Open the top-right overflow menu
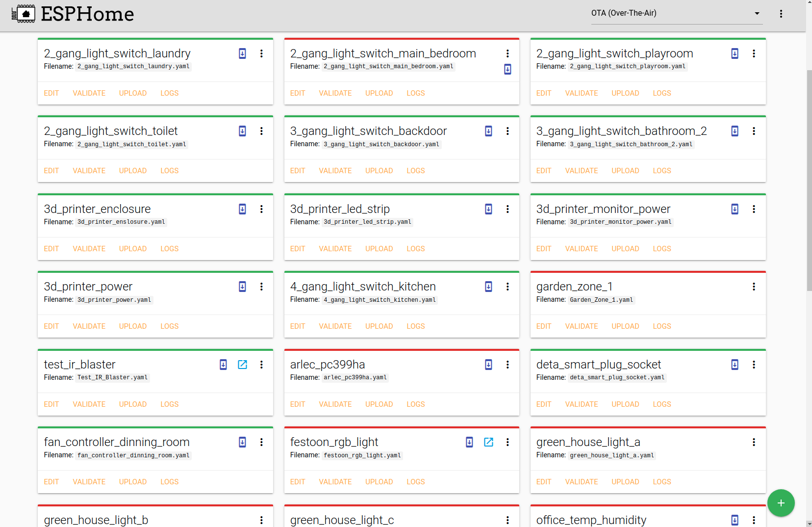Screen dimensions: 812x527 (781, 14)
